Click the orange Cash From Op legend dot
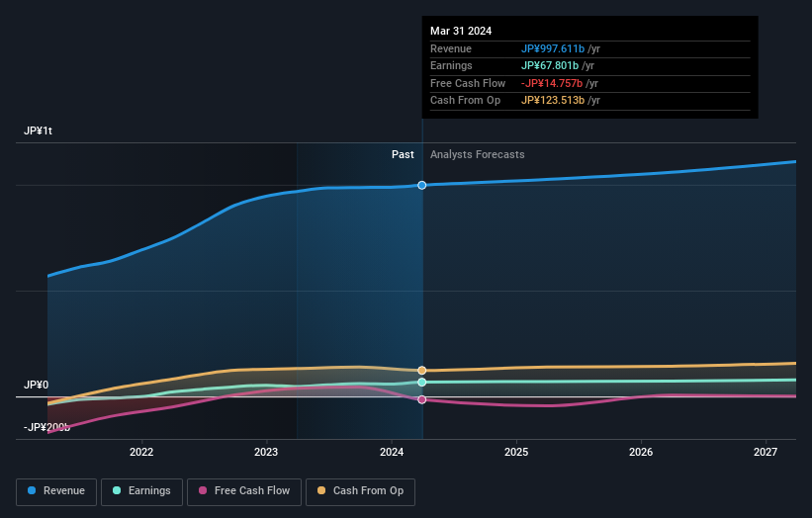The height and width of the screenshot is (518, 812). click(321, 490)
